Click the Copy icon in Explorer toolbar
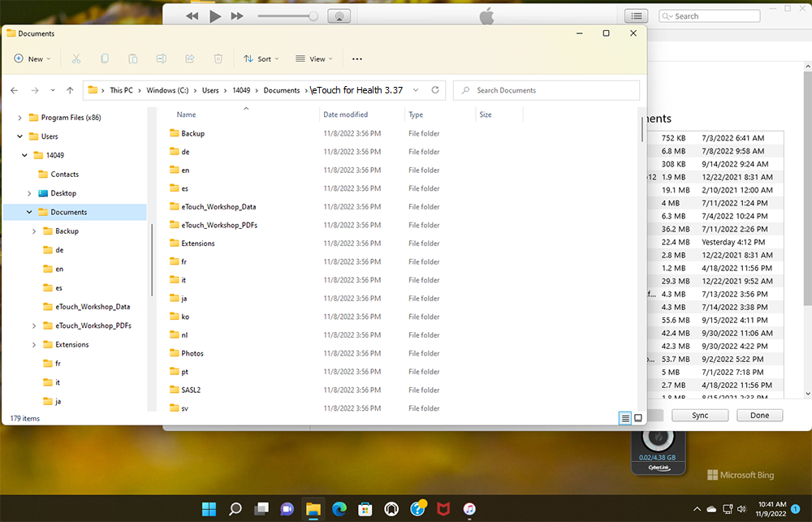812x522 pixels. tap(105, 59)
